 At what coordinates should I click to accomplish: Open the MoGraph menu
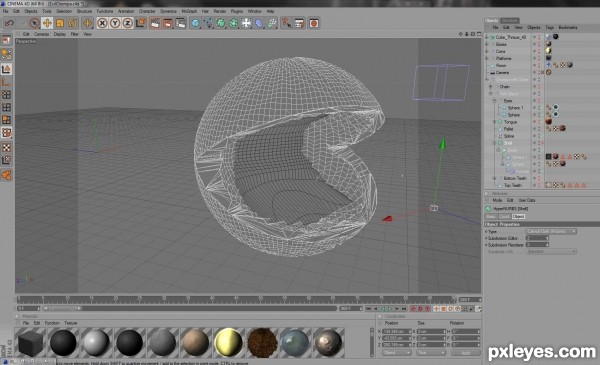coord(189,11)
